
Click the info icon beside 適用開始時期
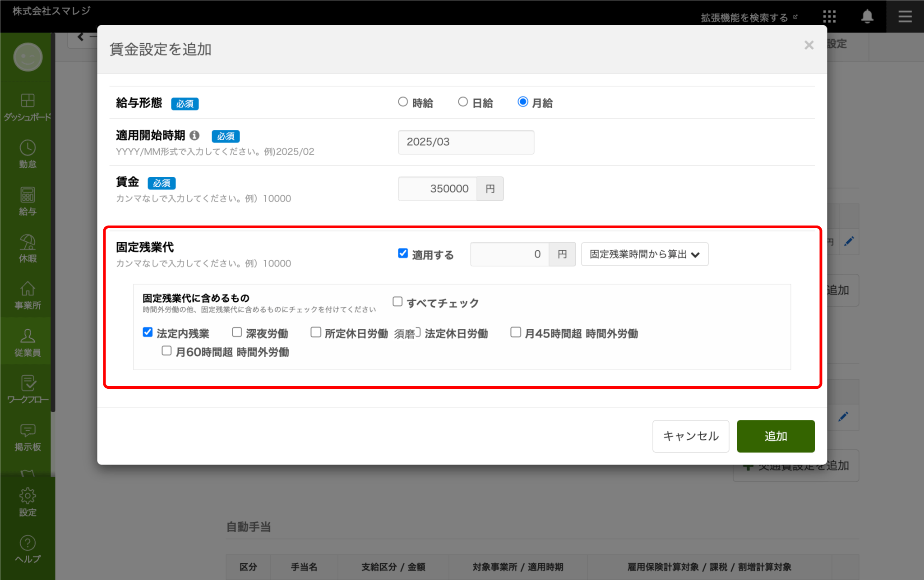(194, 135)
